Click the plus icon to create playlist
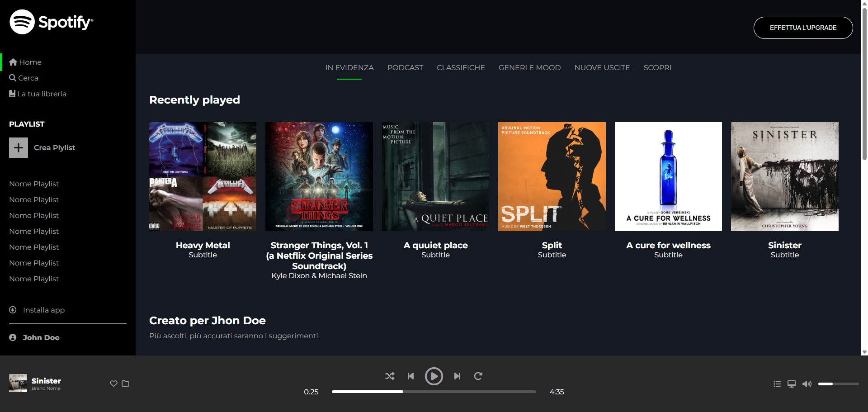Screen dimensions: 868x412 coord(19,147)
